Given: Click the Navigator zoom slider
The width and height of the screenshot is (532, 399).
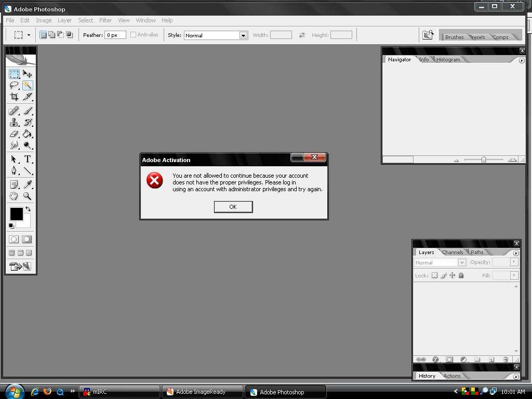Looking at the screenshot, I should 484,159.
